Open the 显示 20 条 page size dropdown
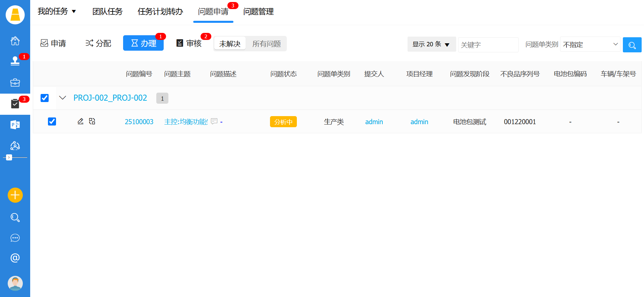The height and width of the screenshot is (297, 644). click(431, 44)
